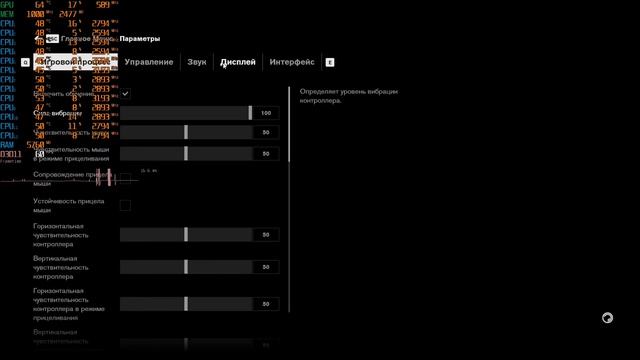Screen dimensions: 640x360
Task: Open the Звук tab
Action: (197, 62)
